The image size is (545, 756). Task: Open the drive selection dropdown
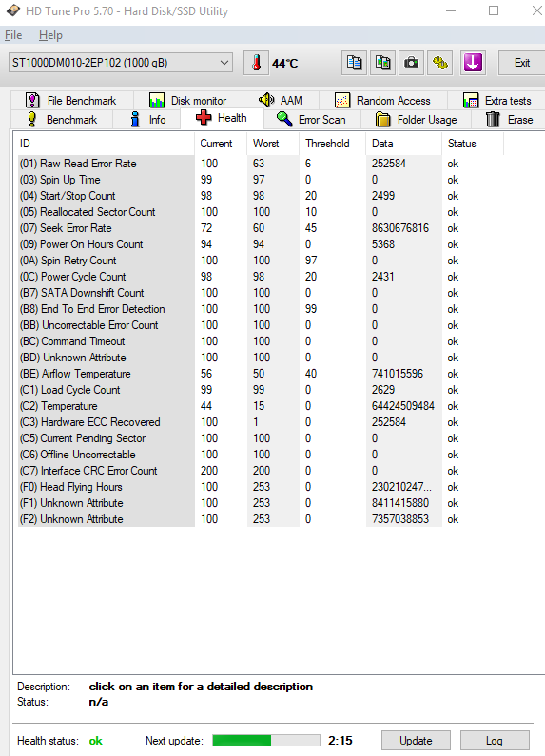(x=121, y=63)
